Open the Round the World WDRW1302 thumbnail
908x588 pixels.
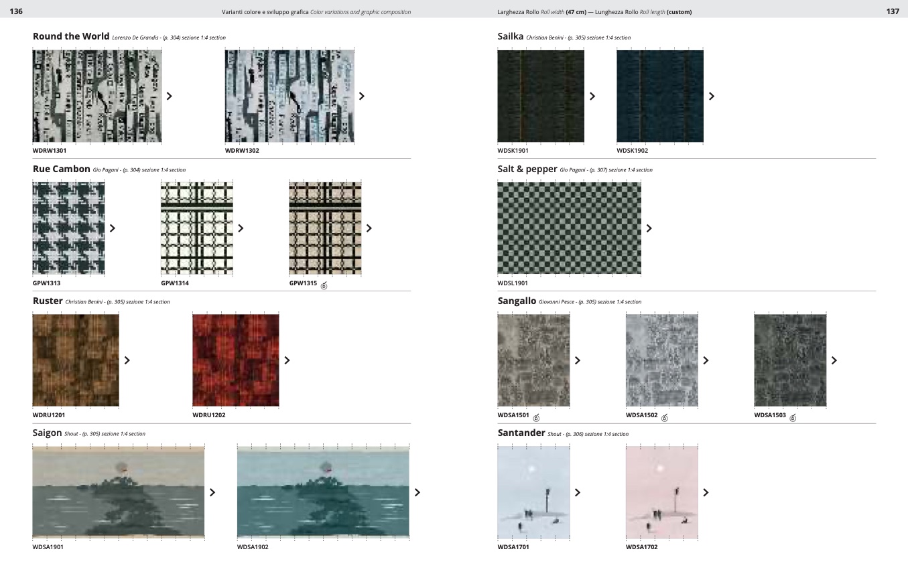tap(289, 96)
